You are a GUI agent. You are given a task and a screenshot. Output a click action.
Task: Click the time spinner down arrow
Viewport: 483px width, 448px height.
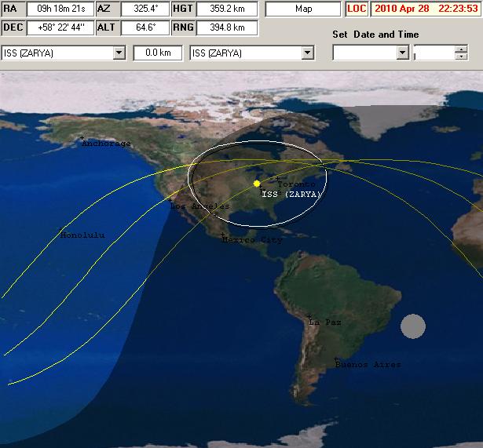pyautogui.click(x=461, y=56)
